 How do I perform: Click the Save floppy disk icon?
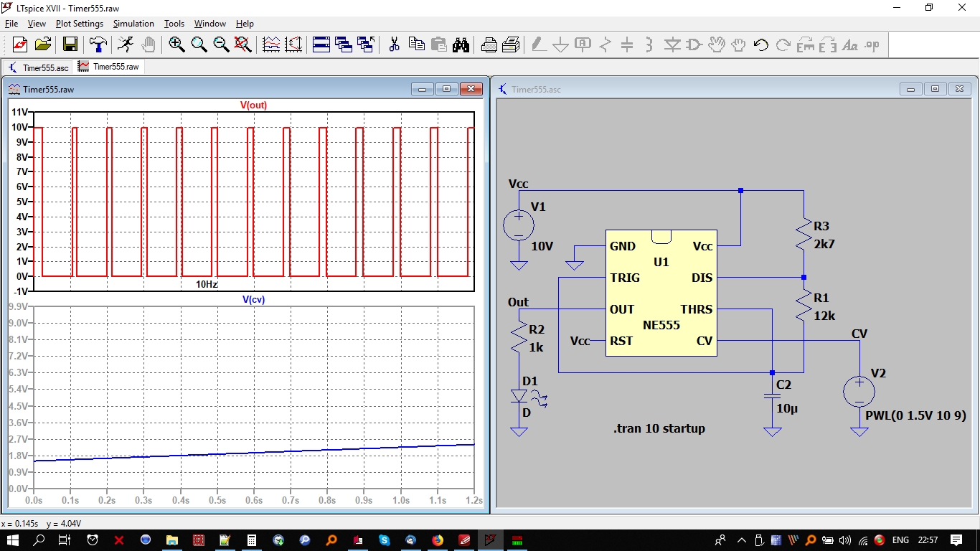click(70, 44)
